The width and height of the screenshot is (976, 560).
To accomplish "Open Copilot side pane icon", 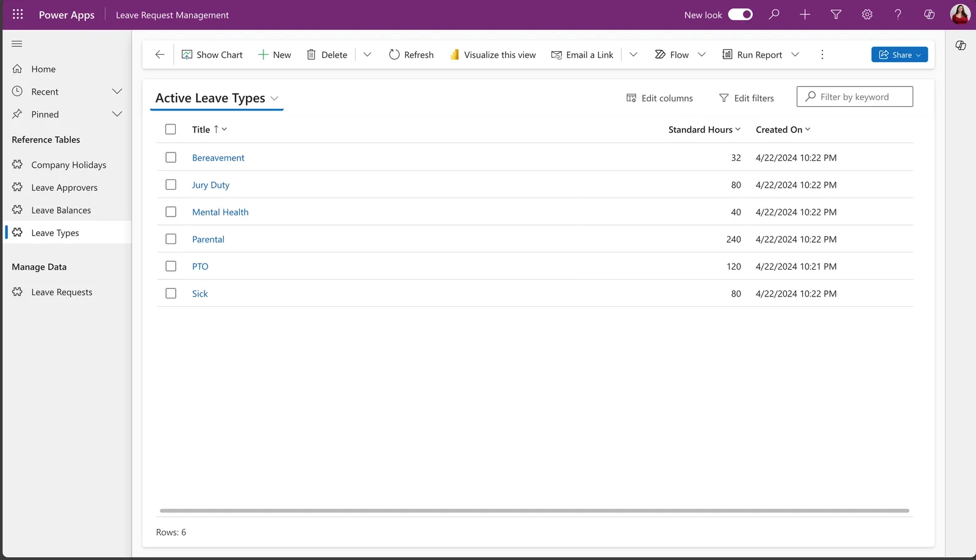I will [961, 45].
